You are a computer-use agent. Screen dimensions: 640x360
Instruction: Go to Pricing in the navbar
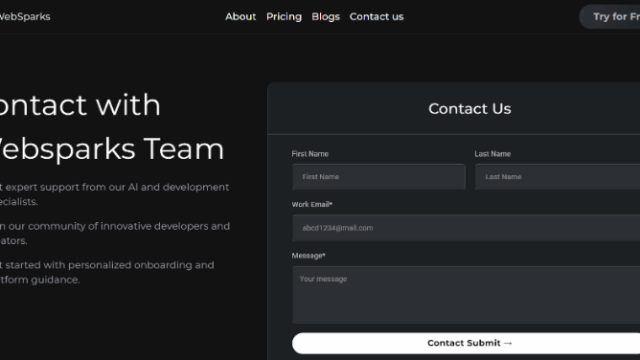pos(284,17)
